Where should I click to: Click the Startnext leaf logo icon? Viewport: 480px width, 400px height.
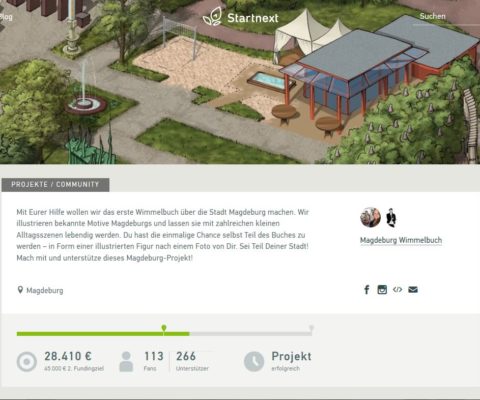click(212, 16)
